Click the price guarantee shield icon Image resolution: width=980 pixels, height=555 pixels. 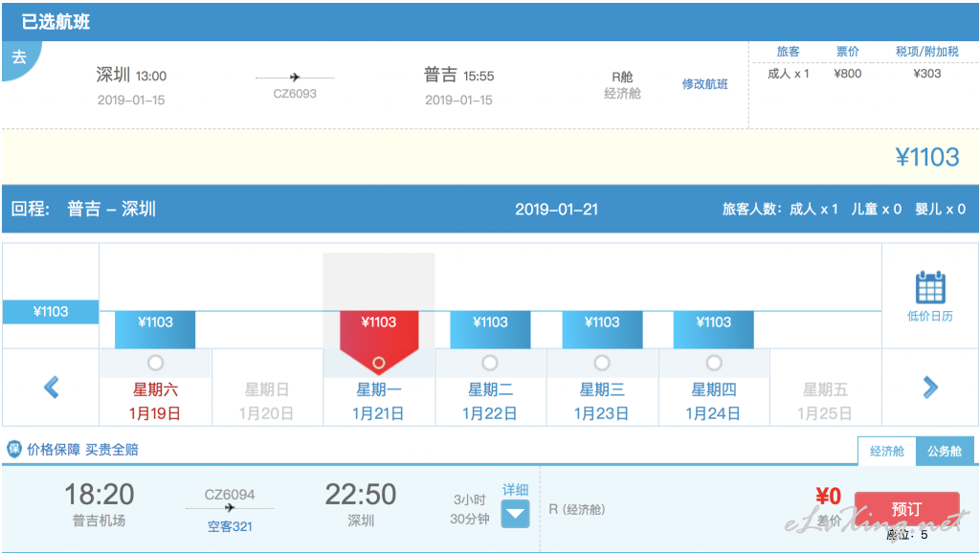[14, 449]
